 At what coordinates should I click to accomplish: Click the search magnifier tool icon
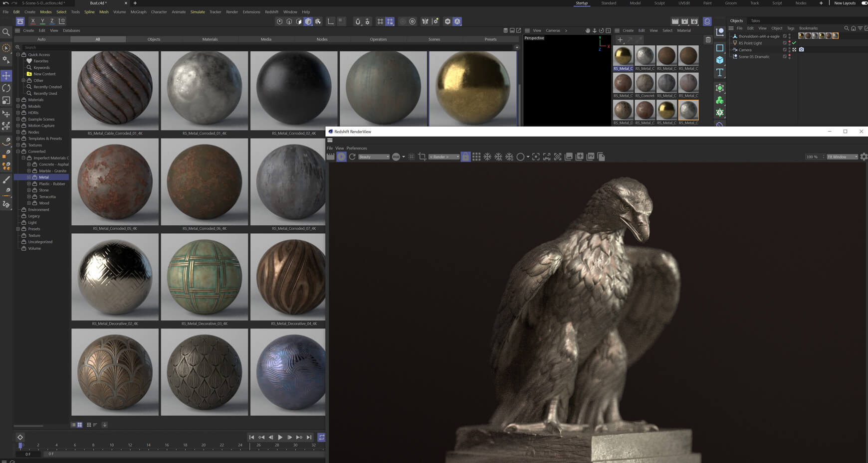point(6,32)
